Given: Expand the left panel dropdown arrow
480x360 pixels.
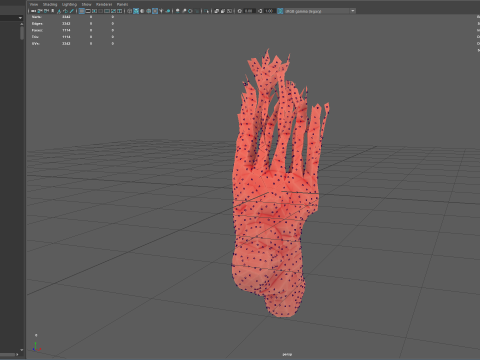Looking at the screenshot, I should [x=20, y=18].
